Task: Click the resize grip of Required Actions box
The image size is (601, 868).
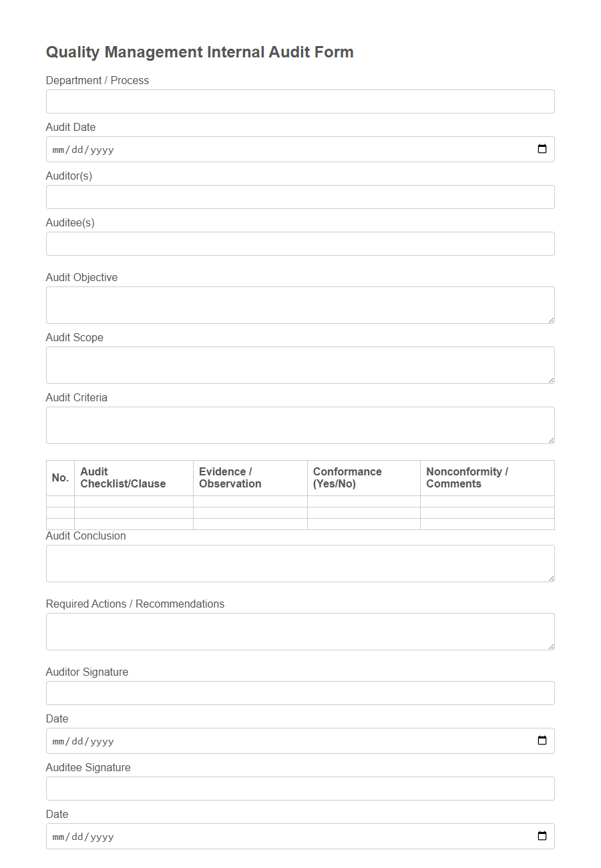Action: (552, 647)
